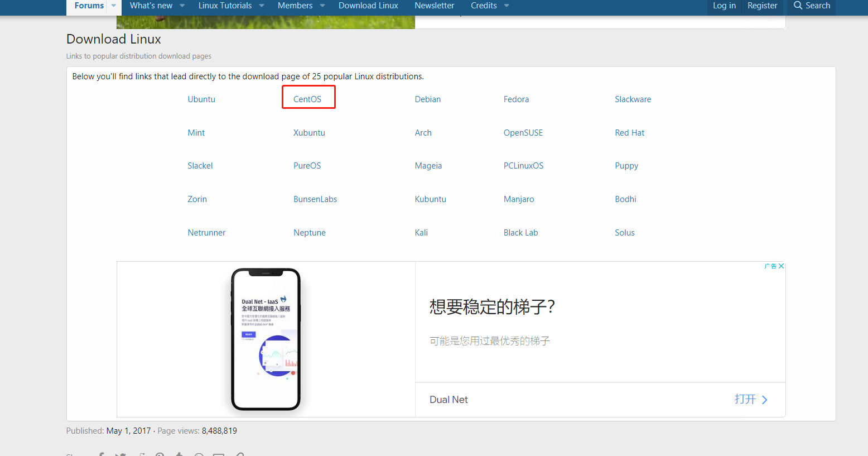Visit the Slackel download page

tap(200, 166)
